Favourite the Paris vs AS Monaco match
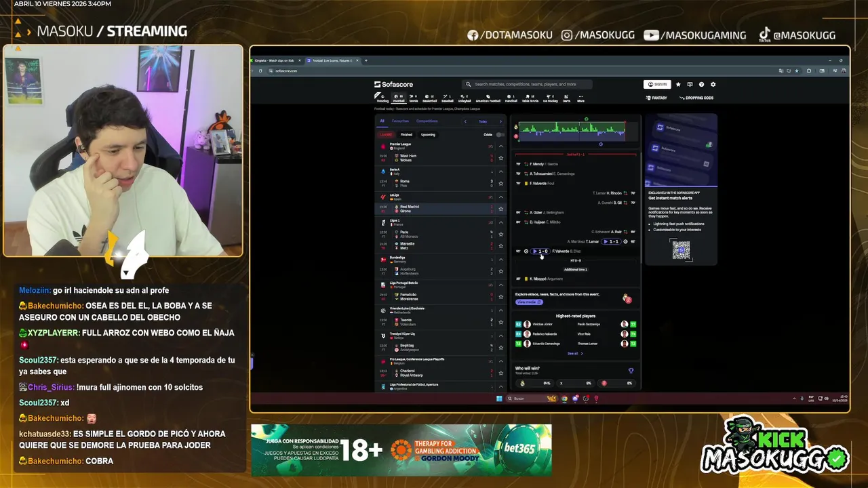The image size is (868, 488). 501,234
